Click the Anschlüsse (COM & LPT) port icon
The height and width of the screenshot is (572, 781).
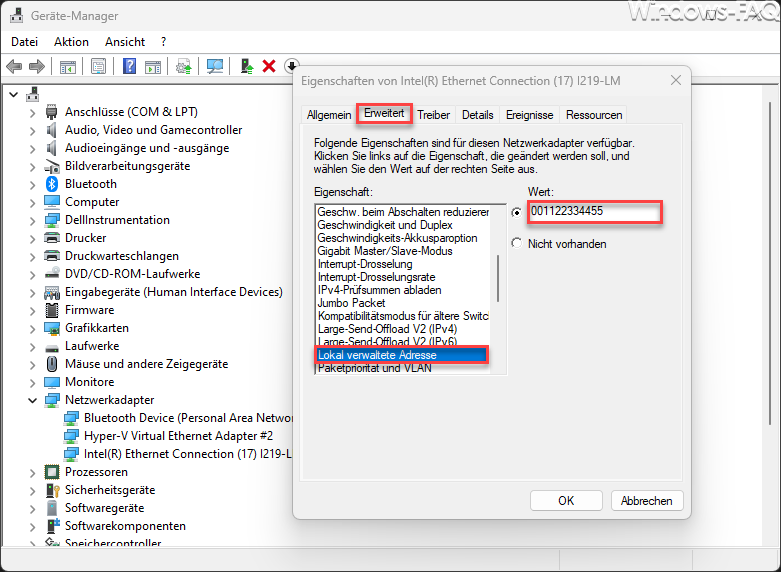(52, 112)
